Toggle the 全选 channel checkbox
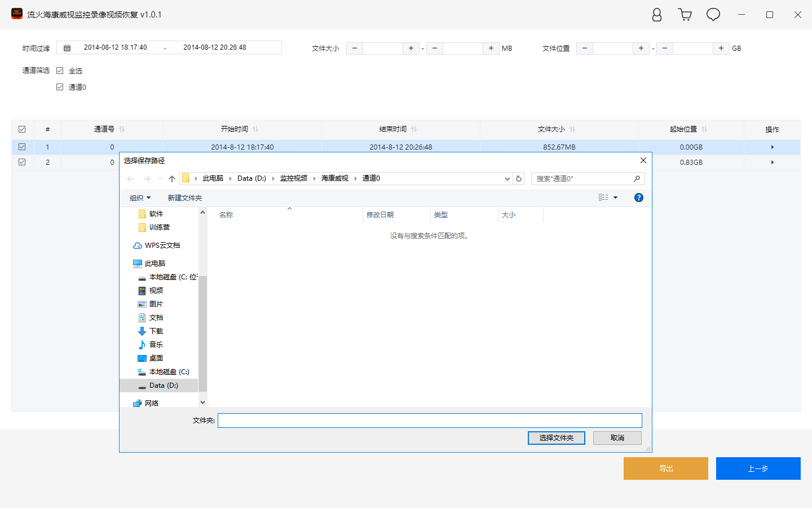The height and width of the screenshot is (508, 812). point(60,71)
